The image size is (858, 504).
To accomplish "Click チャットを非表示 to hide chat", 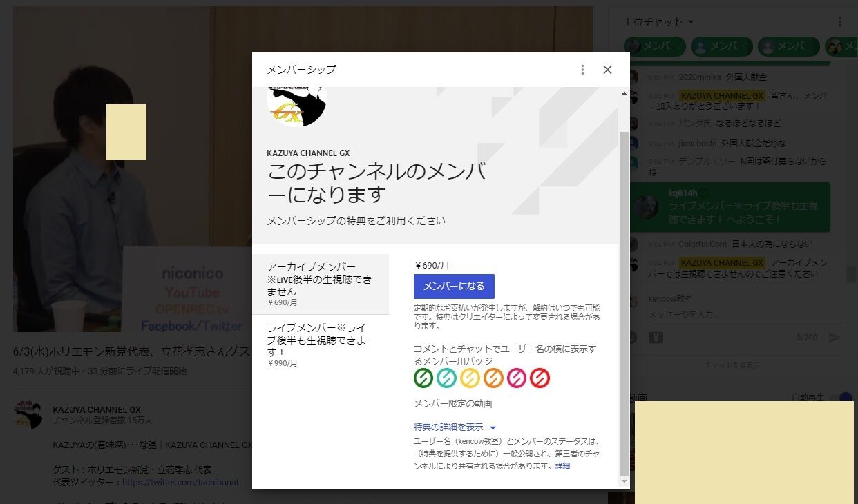I will point(732,365).
